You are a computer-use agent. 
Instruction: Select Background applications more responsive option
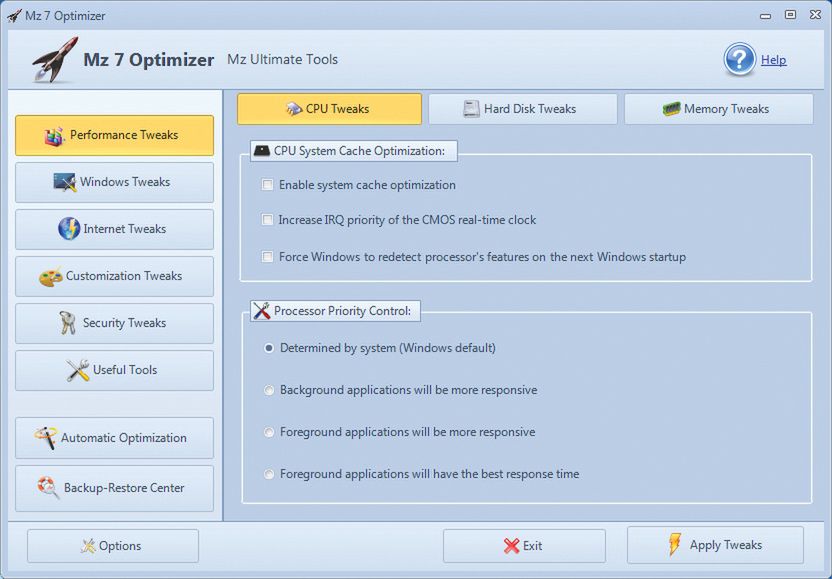tap(269, 390)
